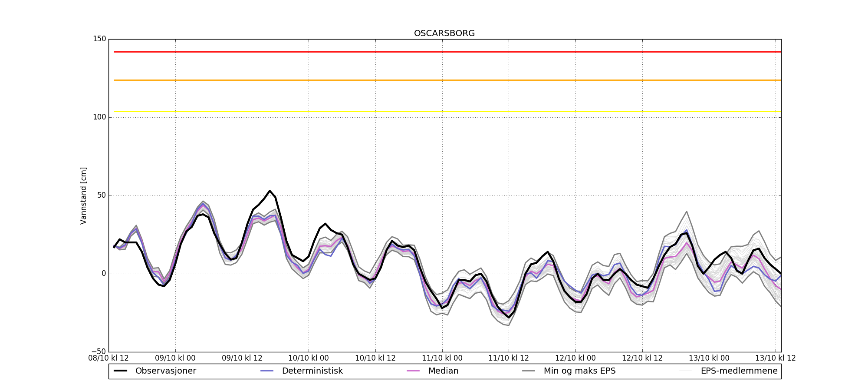Click the black Observasjoner legend line sample
The image size is (868, 391).
point(120,371)
